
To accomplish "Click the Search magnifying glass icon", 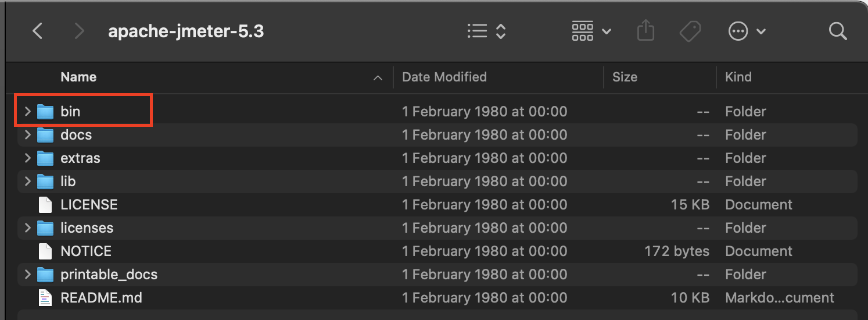I will [x=837, y=31].
